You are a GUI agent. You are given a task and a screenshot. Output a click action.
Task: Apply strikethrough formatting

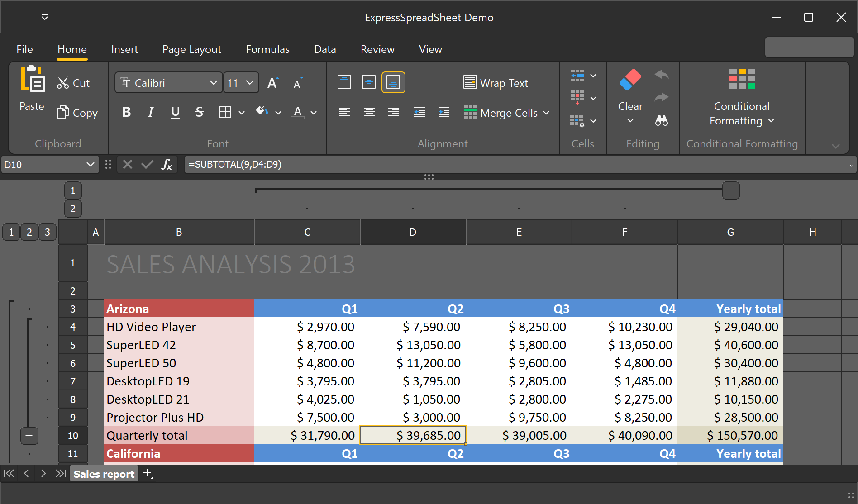(199, 112)
